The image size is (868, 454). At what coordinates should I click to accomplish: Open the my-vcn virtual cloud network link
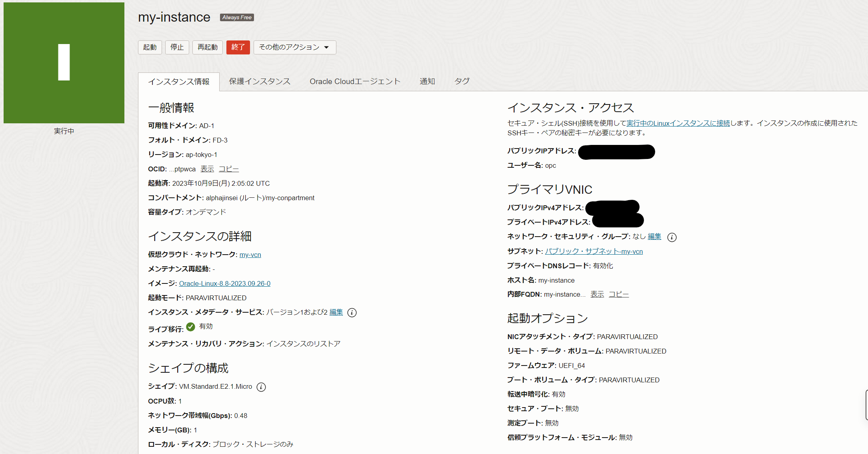(250, 255)
